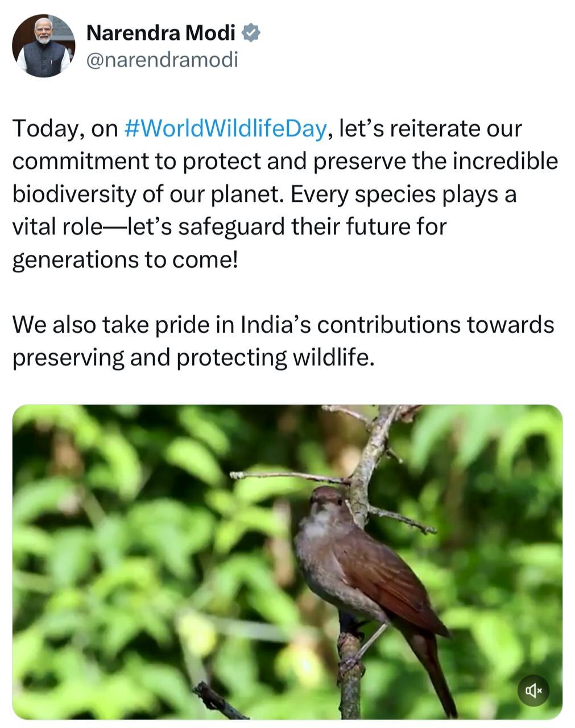The height and width of the screenshot is (728, 575).
Task: Open the #WorldWildlifeDay hashtag
Action: click(225, 129)
